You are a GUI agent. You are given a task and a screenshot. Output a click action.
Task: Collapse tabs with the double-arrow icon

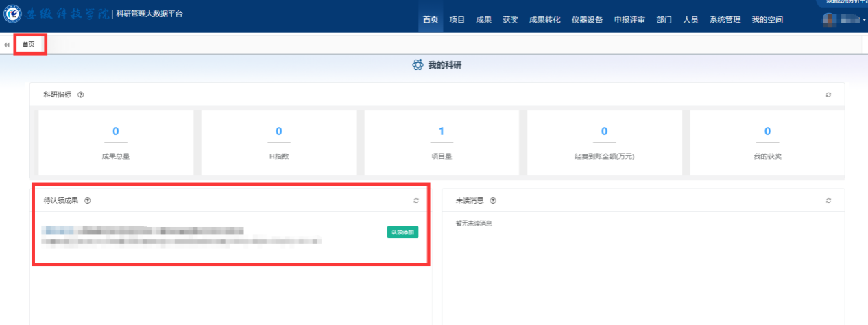7,45
